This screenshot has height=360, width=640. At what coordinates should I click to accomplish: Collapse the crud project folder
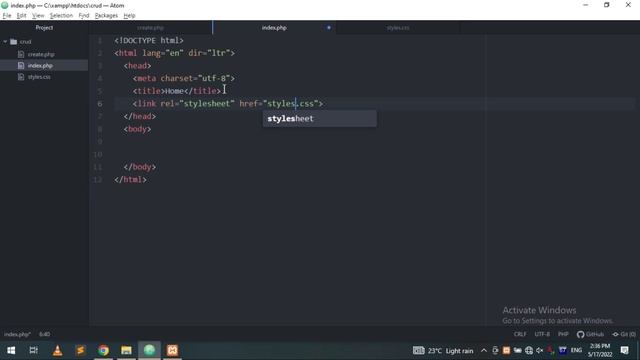(5, 42)
